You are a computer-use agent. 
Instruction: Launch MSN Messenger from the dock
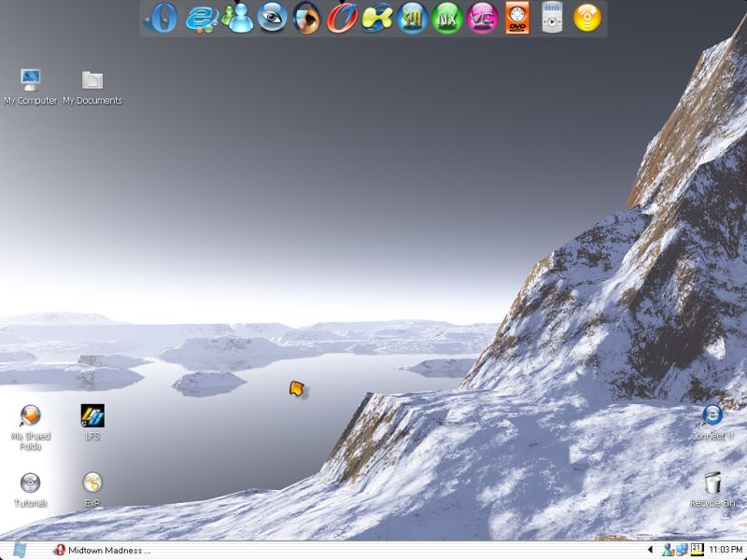238,18
